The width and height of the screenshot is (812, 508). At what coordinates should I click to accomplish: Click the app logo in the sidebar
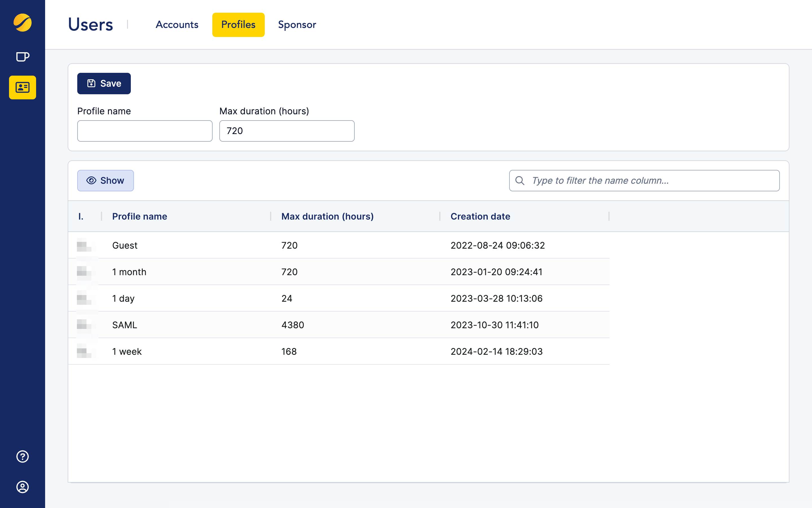click(23, 23)
